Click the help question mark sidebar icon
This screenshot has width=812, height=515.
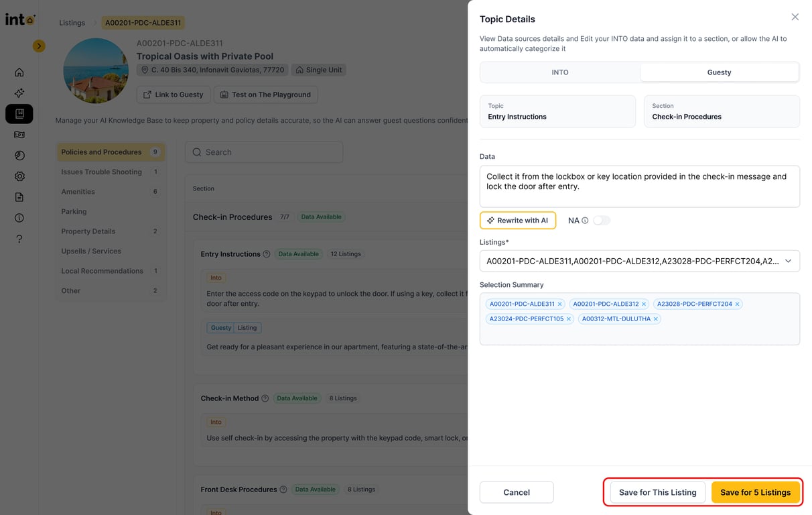click(x=19, y=239)
